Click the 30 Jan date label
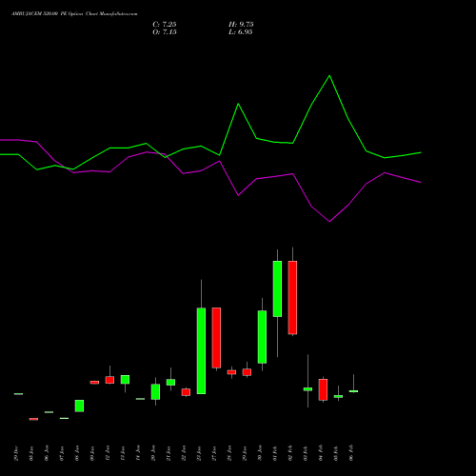This screenshot has height=476, width=476. pos(260,453)
